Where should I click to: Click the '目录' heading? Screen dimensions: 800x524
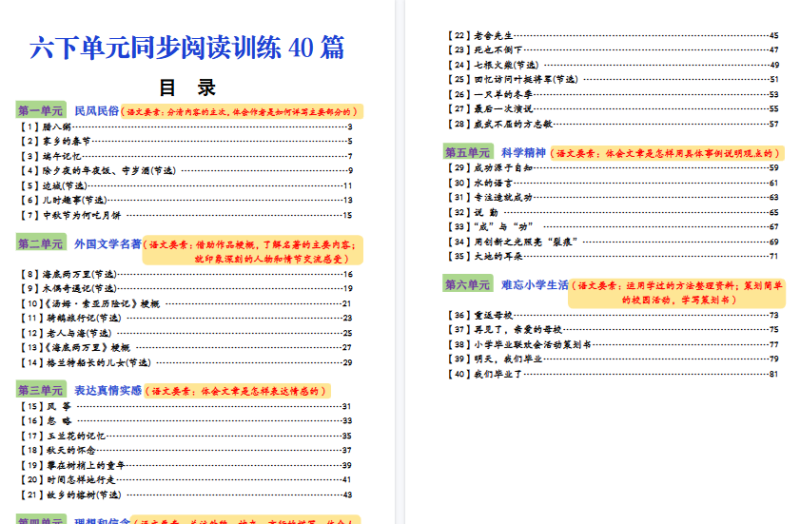click(187, 88)
